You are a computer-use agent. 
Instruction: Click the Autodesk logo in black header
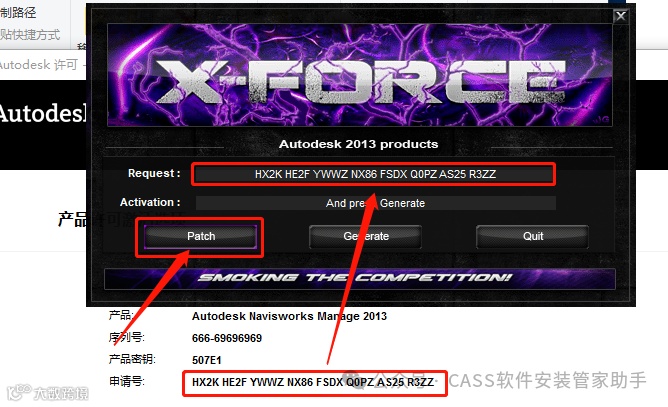point(43,113)
